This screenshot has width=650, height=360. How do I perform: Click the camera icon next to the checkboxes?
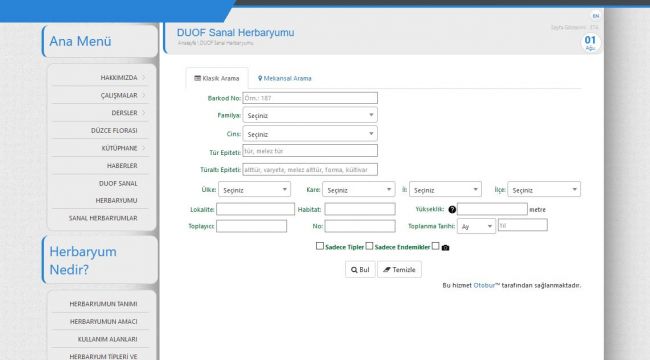click(x=445, y=248)
